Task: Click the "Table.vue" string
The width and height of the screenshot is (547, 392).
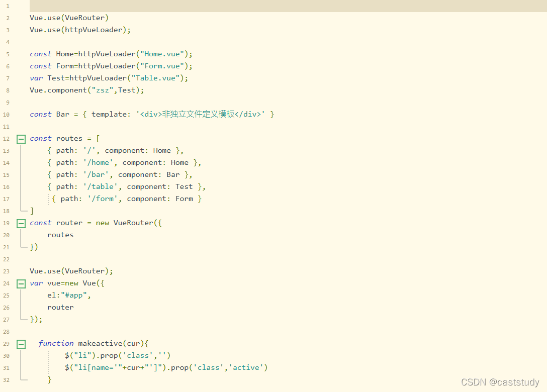Action: 155,78
